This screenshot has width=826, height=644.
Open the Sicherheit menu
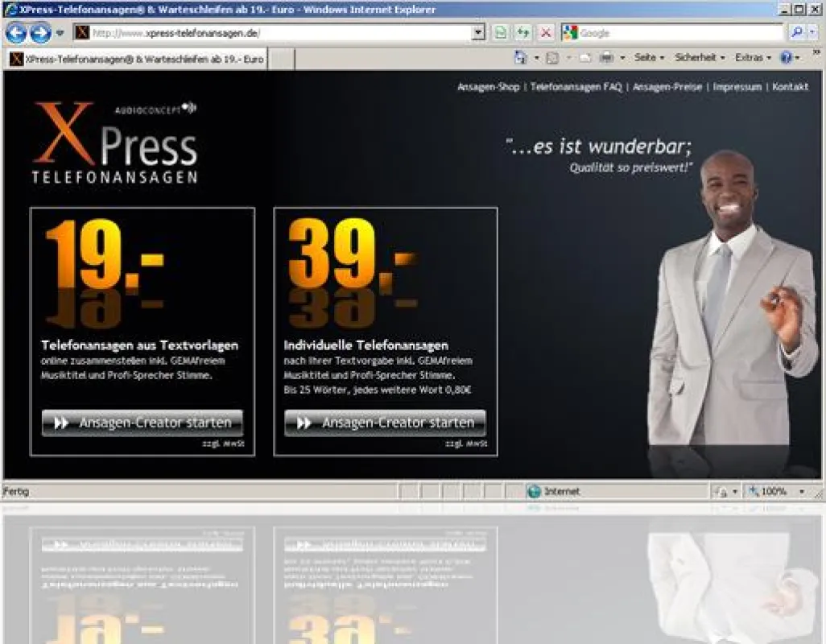[700, 57]
